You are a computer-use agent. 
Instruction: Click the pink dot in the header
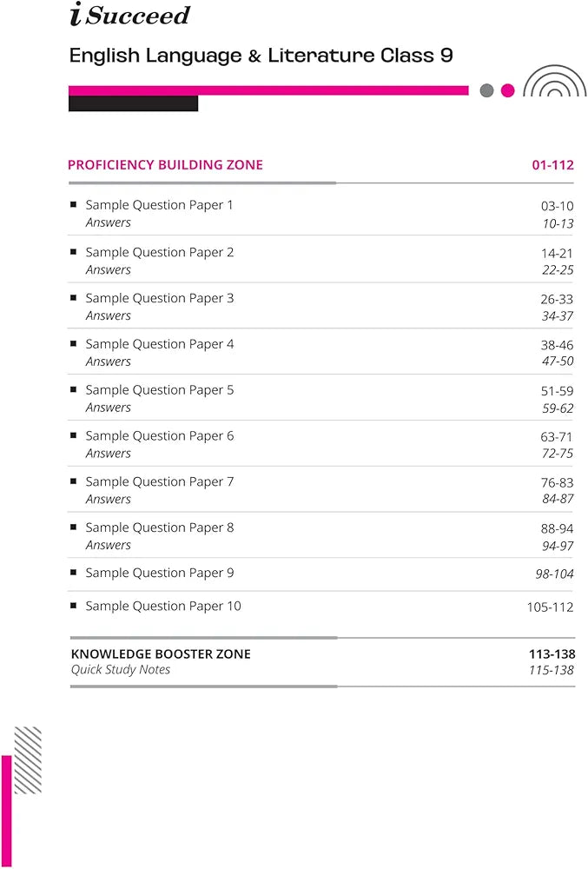(x=508, y=90)
